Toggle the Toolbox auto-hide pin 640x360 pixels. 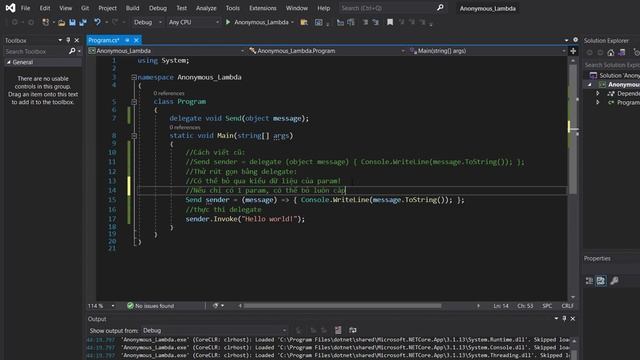68,40
